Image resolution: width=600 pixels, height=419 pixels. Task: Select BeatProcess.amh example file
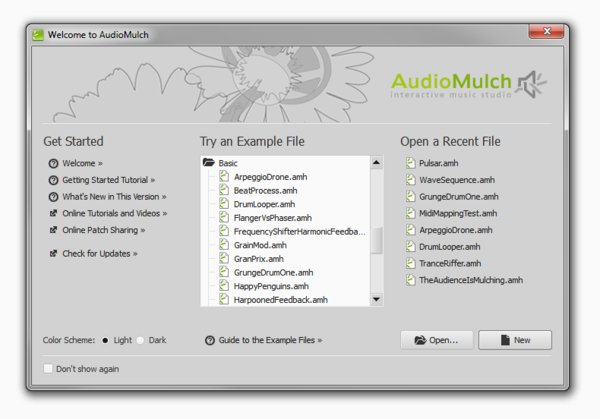[x=265, y=191]
